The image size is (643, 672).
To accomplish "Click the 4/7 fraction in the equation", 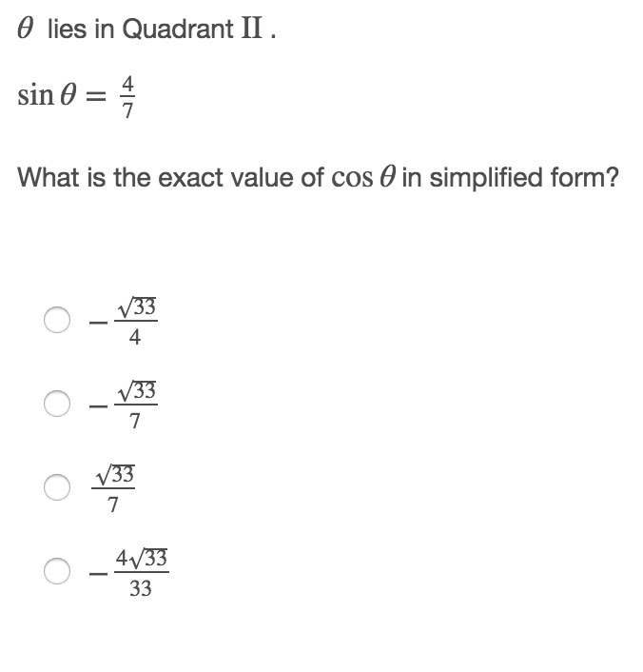I will 130,96.
